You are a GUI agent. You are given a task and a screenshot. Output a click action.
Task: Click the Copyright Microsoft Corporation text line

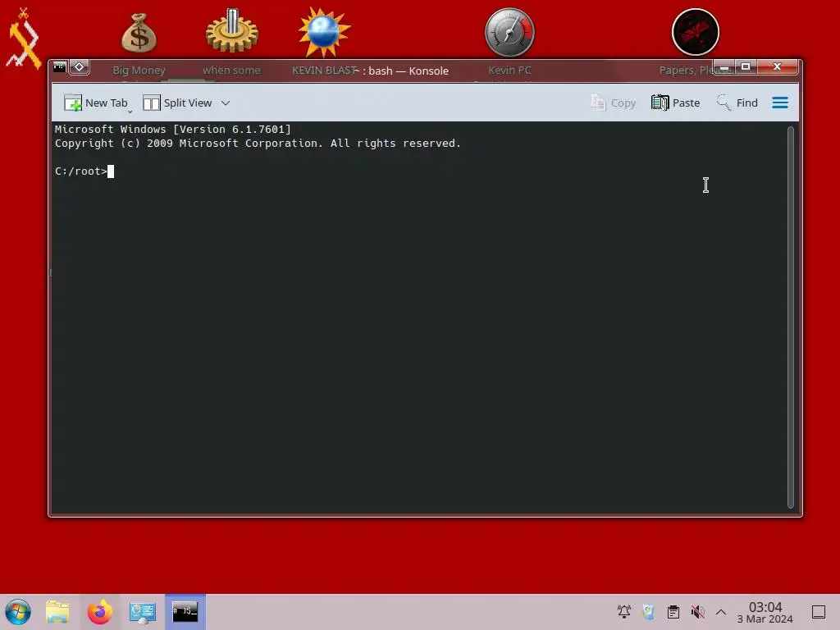(x=258, y=143)
